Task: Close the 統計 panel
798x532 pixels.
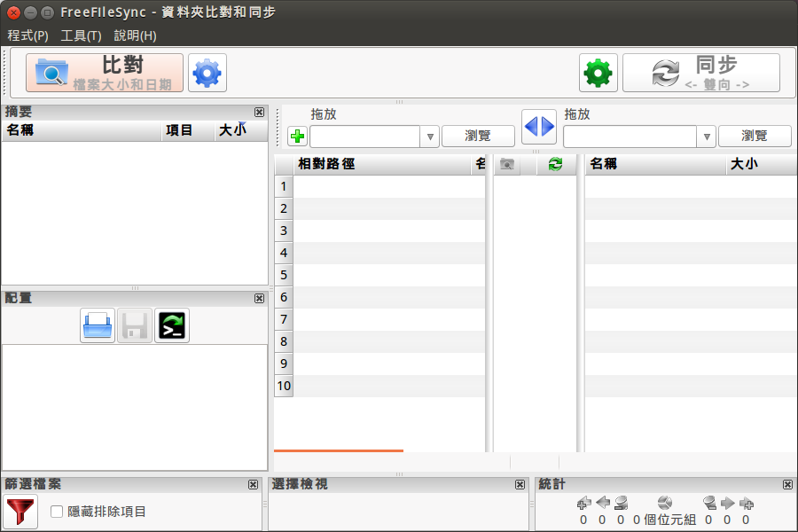Action: (787, 485)
